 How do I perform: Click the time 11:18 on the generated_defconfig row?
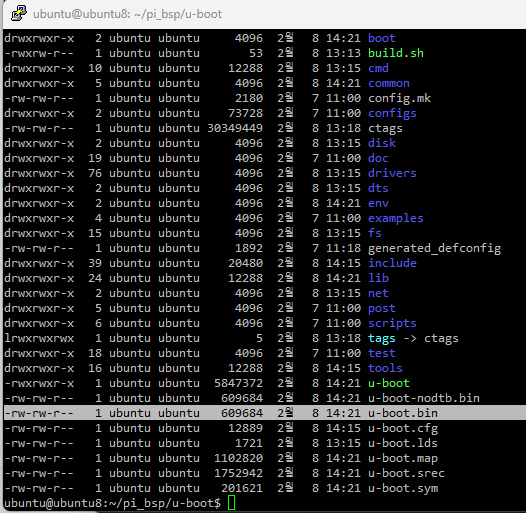(344, 248)
